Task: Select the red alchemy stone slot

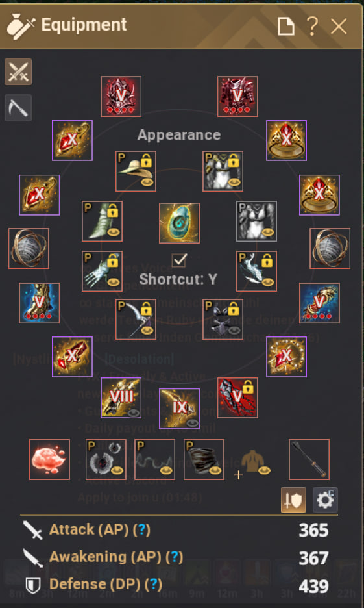Action: point(49,459)
